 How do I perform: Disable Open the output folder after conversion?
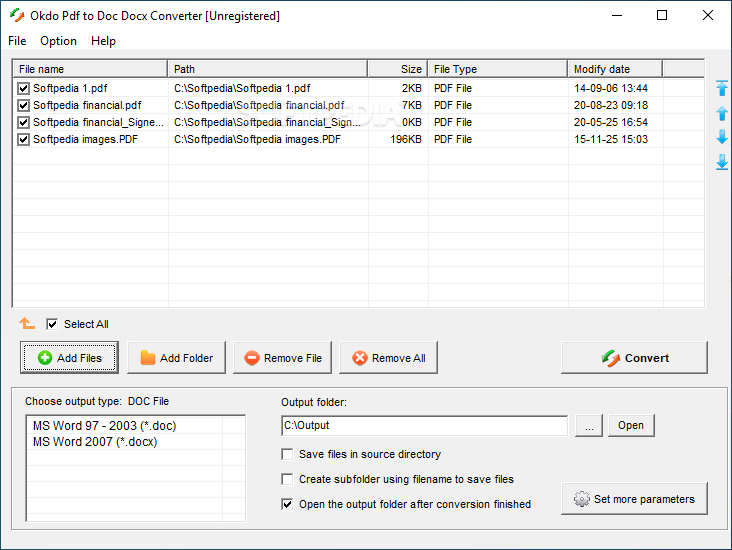click(x=287, y=504)
